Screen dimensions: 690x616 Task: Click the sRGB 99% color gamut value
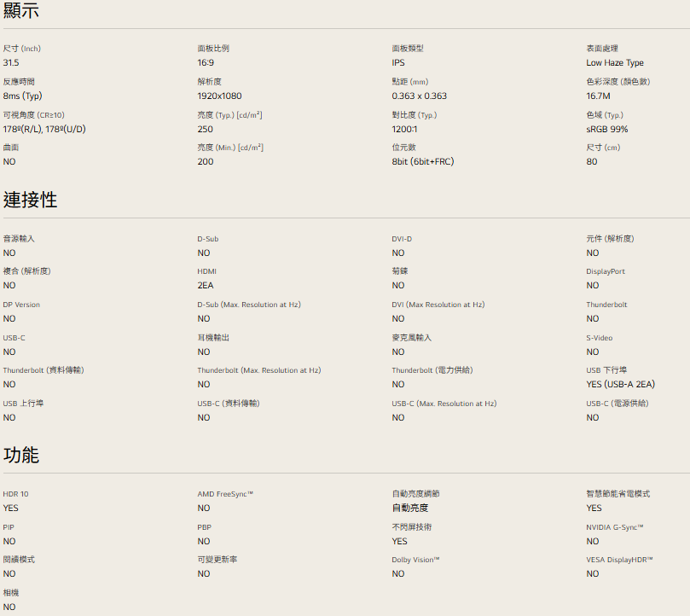pyautogui.click(x=606, y=130)
